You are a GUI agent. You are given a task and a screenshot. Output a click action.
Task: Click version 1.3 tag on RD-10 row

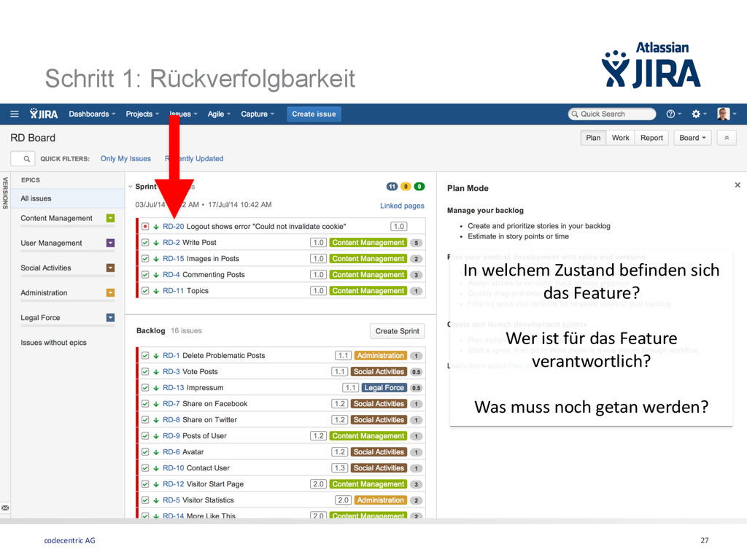[340, 468]
